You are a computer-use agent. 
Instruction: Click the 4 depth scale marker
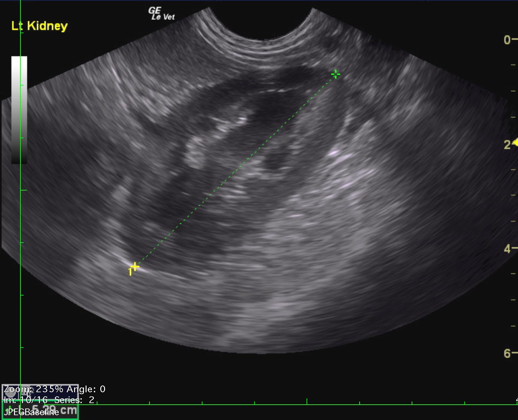pyautogui.click(x=507, y=249)
